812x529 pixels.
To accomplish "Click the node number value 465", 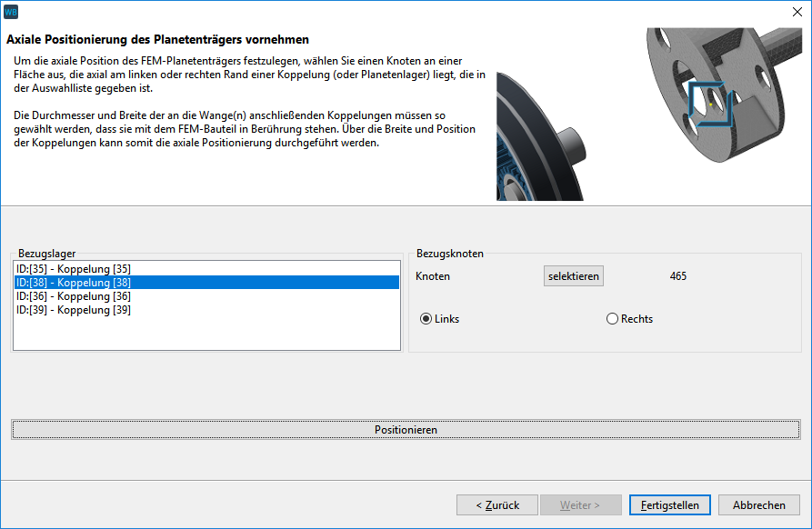I will (677, 276).
